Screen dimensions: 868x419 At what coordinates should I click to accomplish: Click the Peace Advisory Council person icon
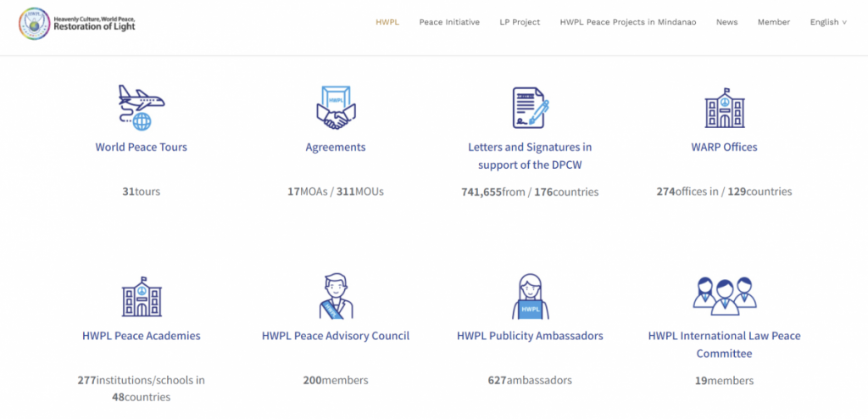pos(336,296)
